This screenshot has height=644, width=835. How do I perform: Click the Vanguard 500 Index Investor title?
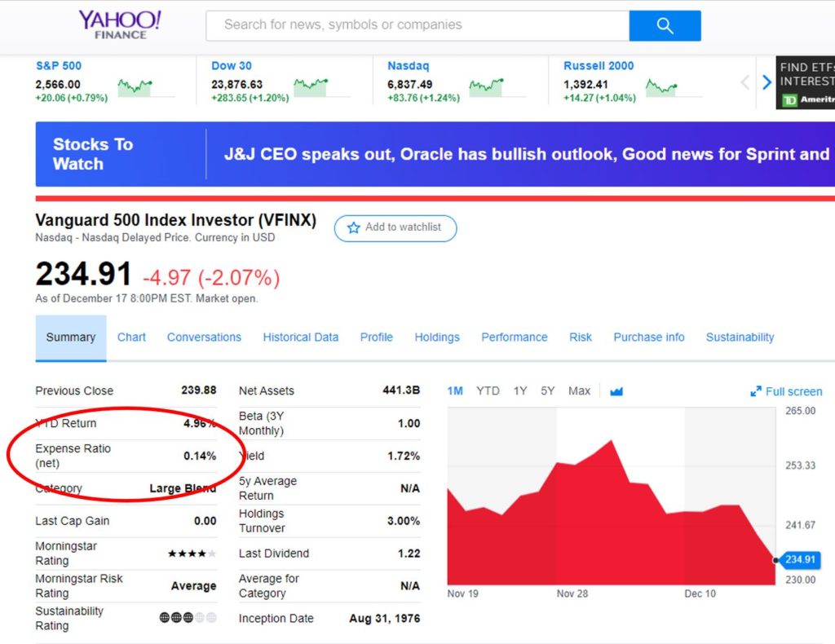176,220
